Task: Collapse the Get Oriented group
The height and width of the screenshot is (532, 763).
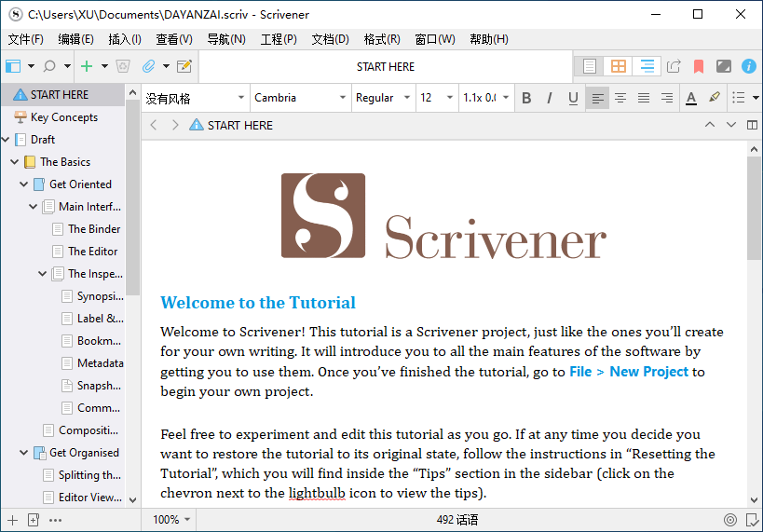Action: pos(24,184)
